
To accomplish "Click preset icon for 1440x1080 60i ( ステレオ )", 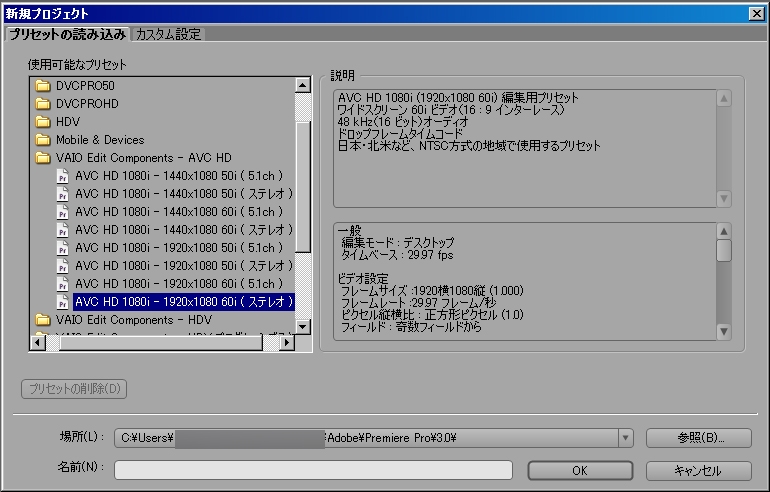I will pyautogui.click(x=62, y=230).
